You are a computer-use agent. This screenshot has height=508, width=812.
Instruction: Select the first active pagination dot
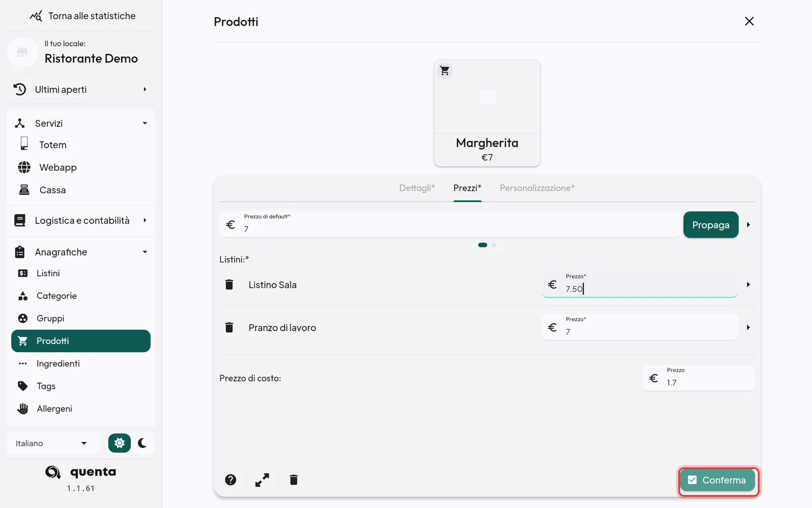click(x=483, y=245)
